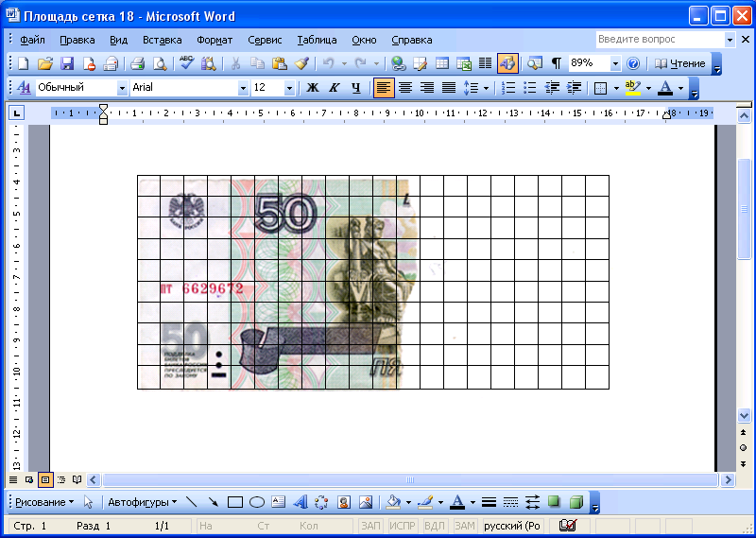Switch to Normal view in view buttons
This screenshot has height=538, width=756.
tap(13, 479)
